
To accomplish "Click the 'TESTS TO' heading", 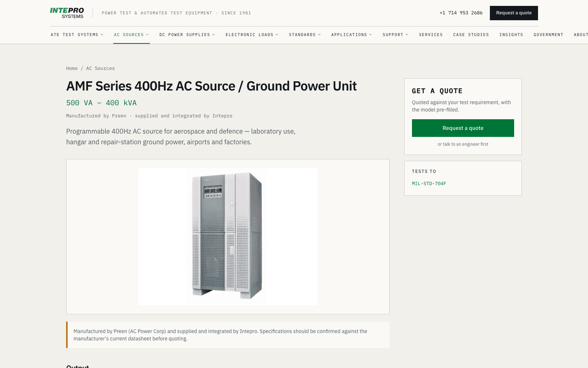I will pos(424,171).
